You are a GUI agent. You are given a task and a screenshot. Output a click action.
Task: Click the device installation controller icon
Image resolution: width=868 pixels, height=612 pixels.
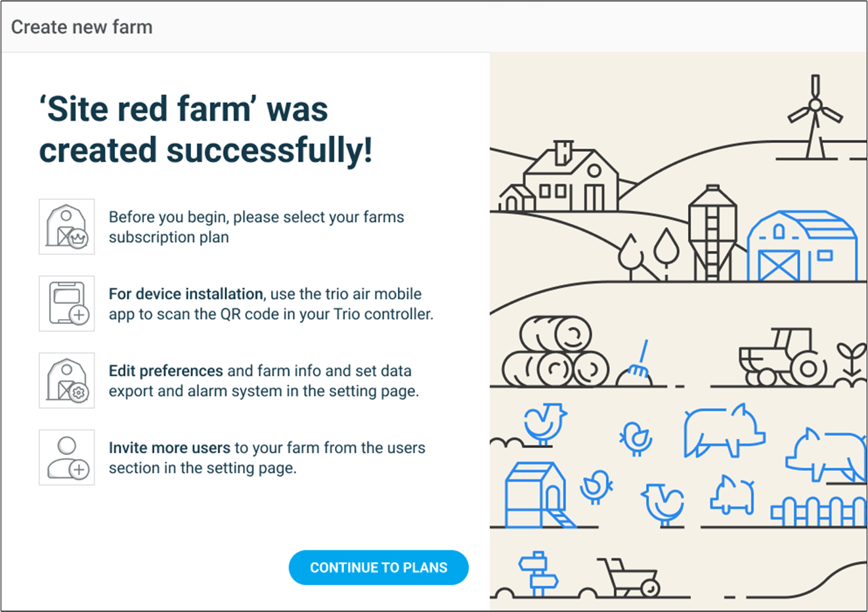[66, 303]
